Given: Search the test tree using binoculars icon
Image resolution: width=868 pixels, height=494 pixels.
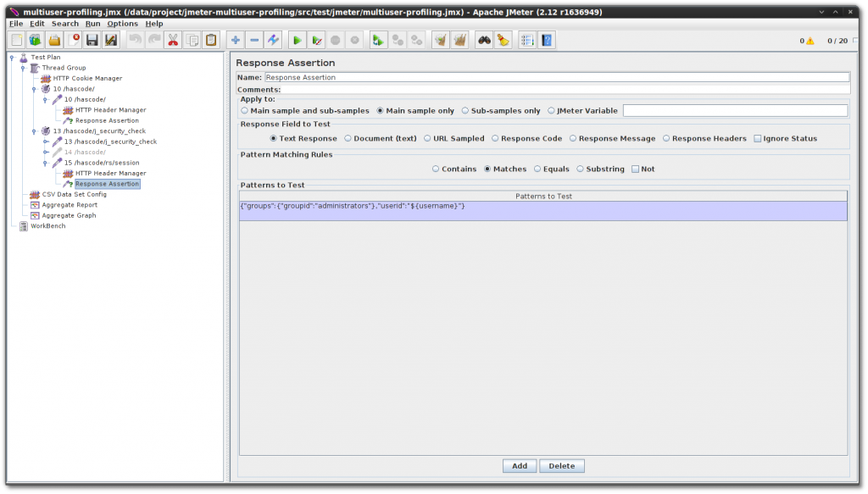Looking at the screenshot, I should (484, 39).
